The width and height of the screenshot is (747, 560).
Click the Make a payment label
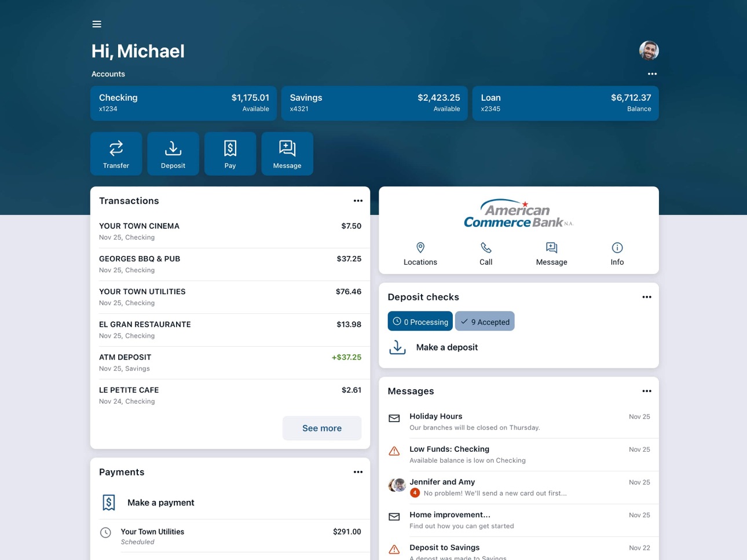coord(161,503)
